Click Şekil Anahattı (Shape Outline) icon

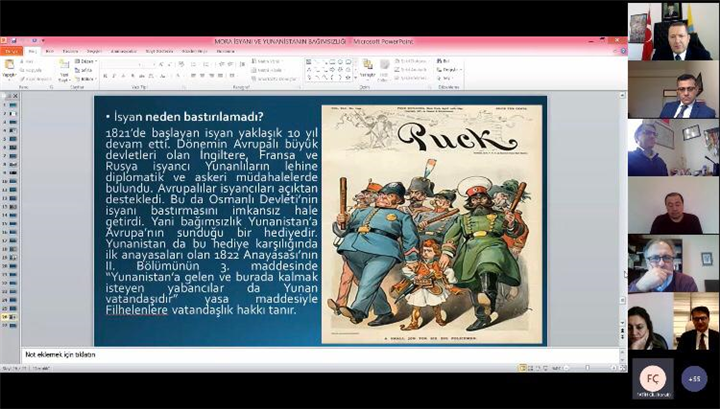coord(411,69)
